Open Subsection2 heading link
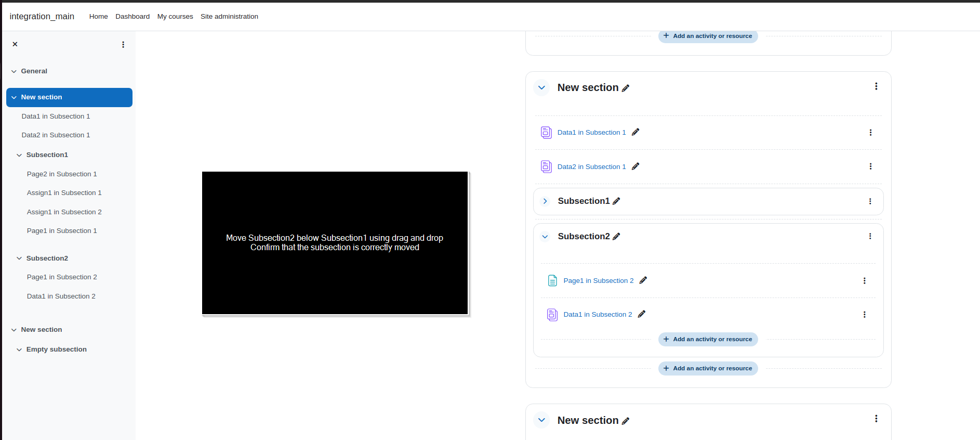 click(584, 237)
